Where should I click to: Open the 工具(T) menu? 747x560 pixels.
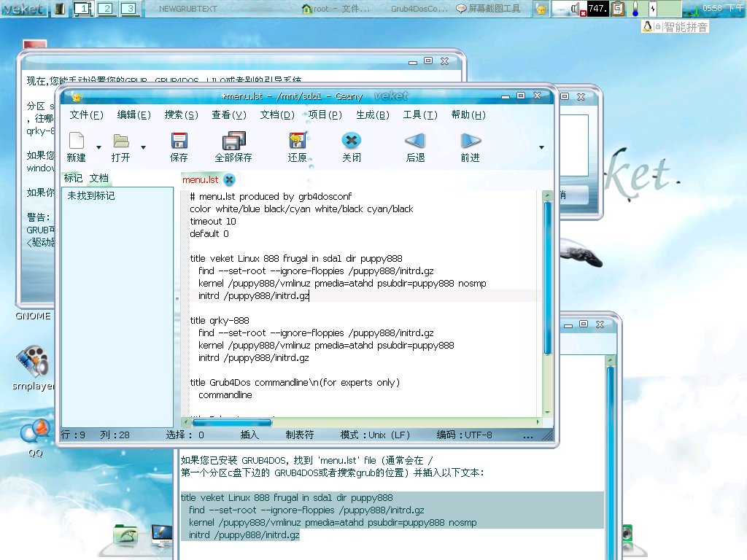pos(420,114)
